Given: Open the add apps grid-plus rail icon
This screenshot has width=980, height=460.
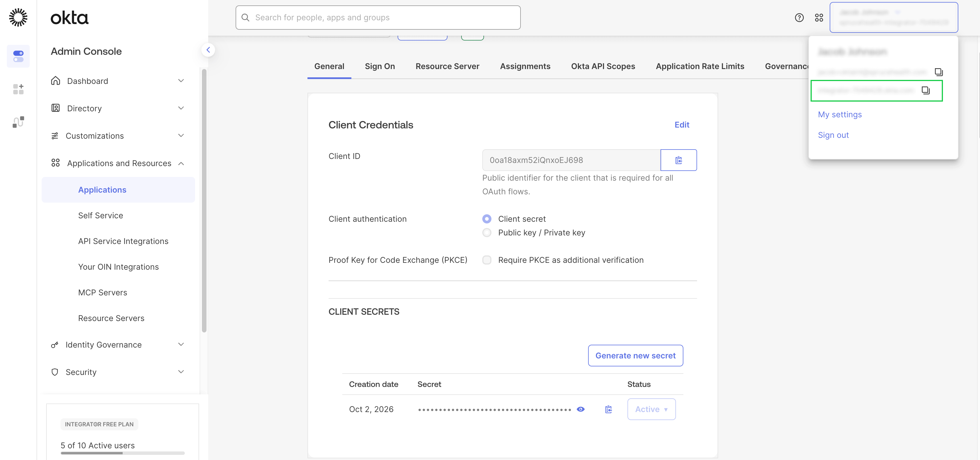Looking at the screenshot, I should 18,89.
